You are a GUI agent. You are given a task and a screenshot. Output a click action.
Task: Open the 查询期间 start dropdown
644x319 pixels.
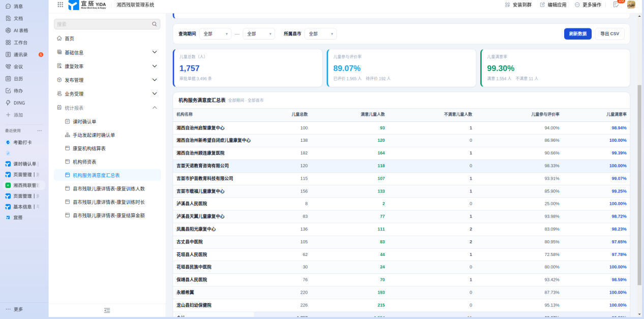[215, 34]
